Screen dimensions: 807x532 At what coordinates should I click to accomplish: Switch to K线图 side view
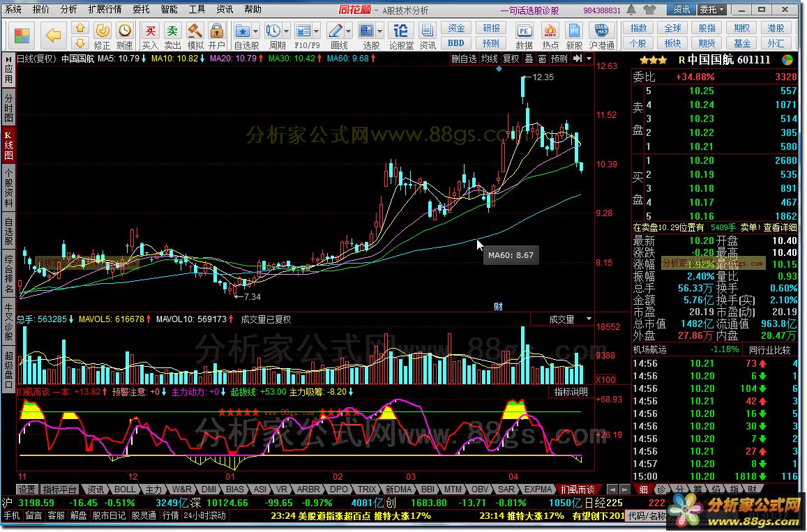pyautogui.click(x=8, y=145)
